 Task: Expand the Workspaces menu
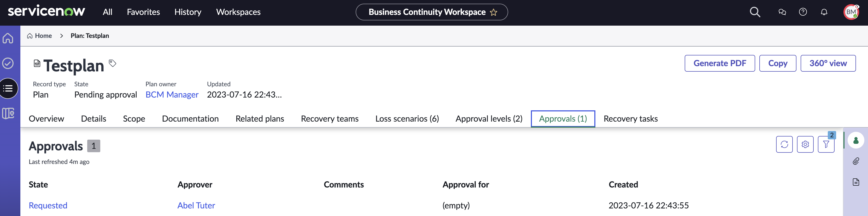[x=238, y=12]
